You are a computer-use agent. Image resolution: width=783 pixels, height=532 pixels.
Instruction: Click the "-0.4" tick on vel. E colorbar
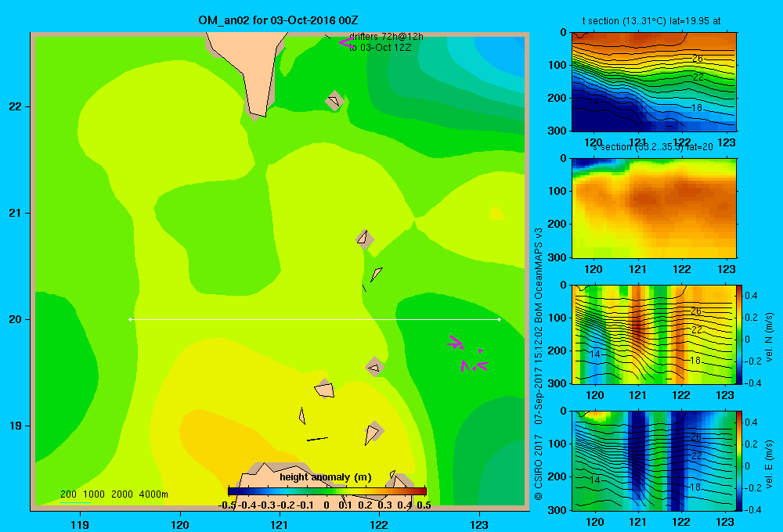point(751,509)
